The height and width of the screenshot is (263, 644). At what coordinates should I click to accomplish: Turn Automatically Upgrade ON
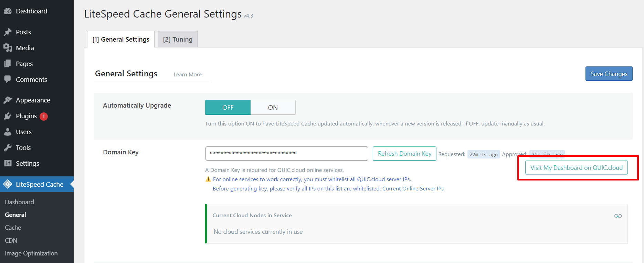pos(273,107)
